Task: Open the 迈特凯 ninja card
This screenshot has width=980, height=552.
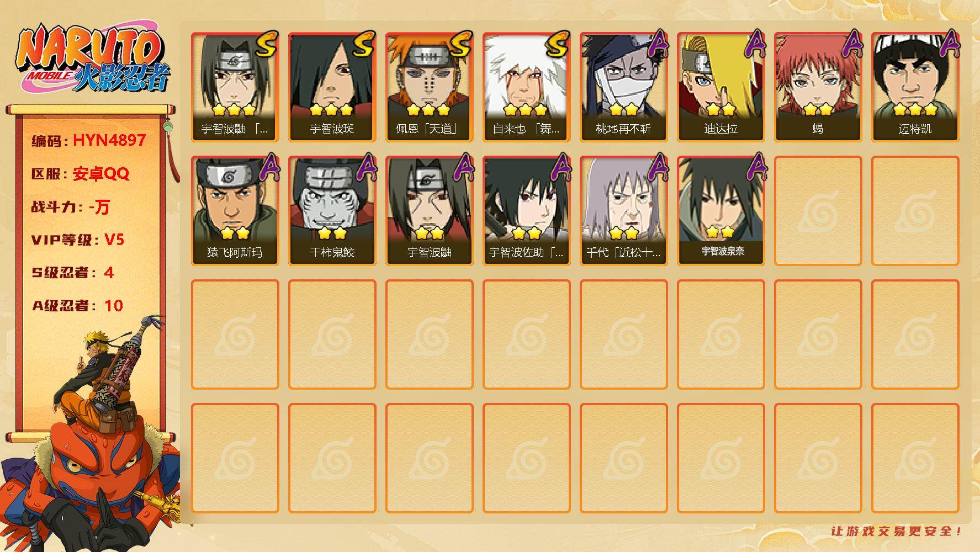Action: coord(915,87)
